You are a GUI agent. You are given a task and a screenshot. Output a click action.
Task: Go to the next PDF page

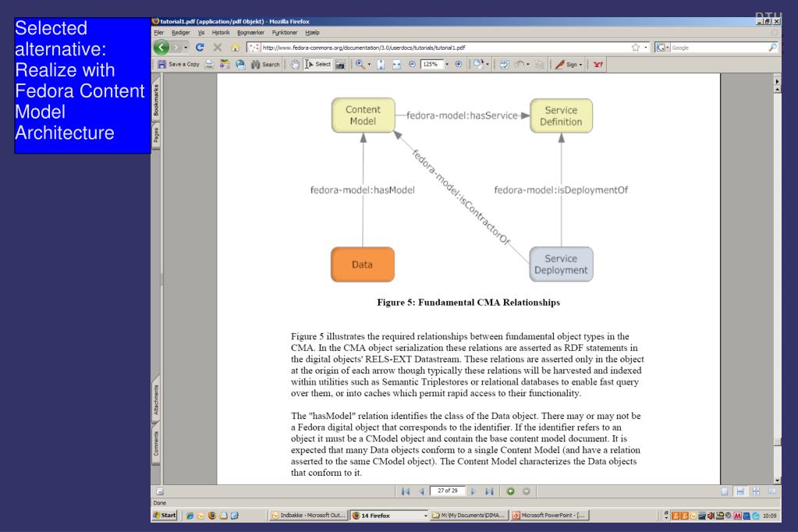[x=473, y=491]
